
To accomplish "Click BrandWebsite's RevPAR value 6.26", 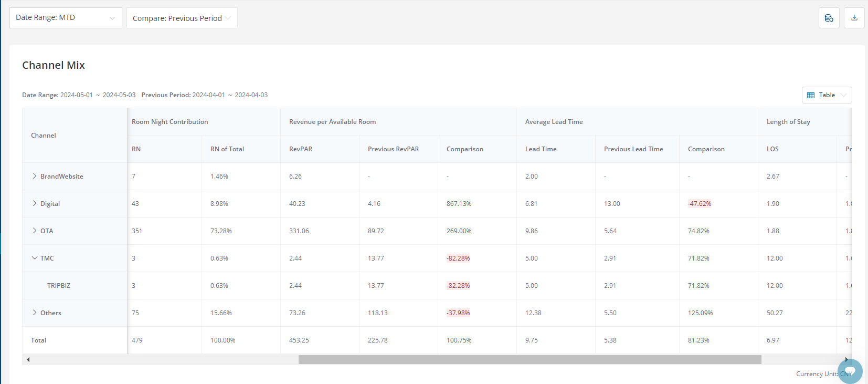I will 295,177.
